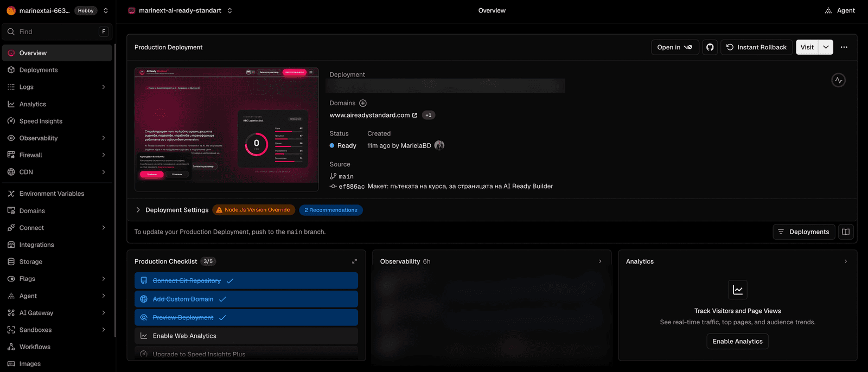Click the Add Custom Domain checklist item
This screenshot has height=372, width=868.
246,299
